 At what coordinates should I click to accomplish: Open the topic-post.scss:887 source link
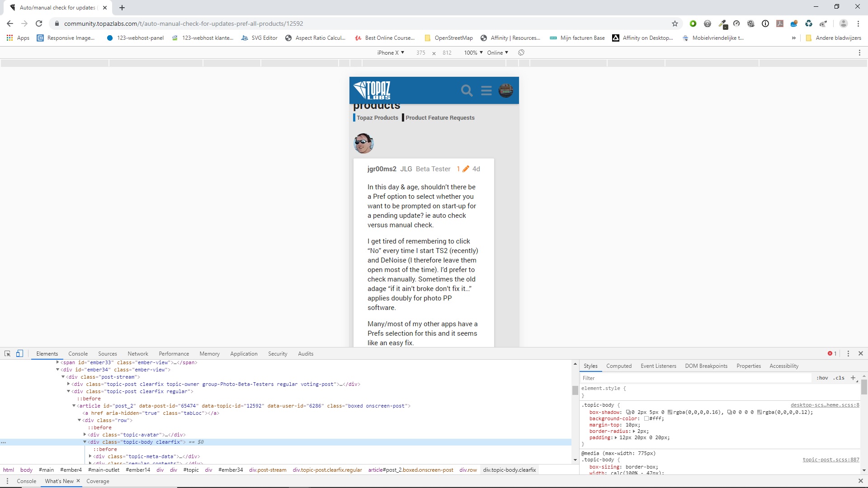tap(830, 460)
